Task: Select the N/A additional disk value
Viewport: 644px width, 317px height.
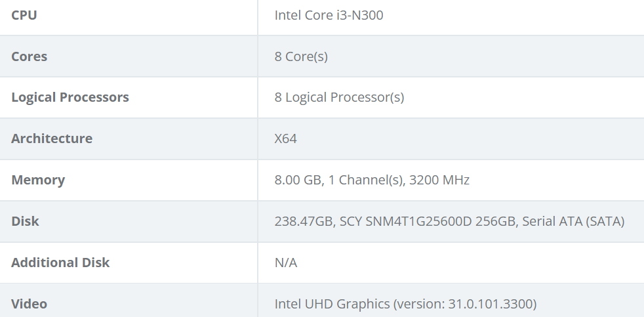Action: tap(285, 263)
